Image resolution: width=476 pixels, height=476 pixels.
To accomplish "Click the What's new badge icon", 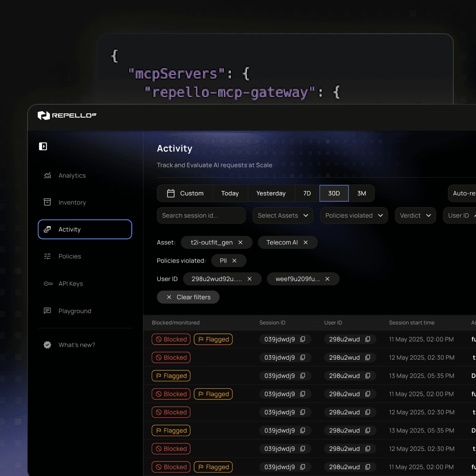I will point(47,345).
